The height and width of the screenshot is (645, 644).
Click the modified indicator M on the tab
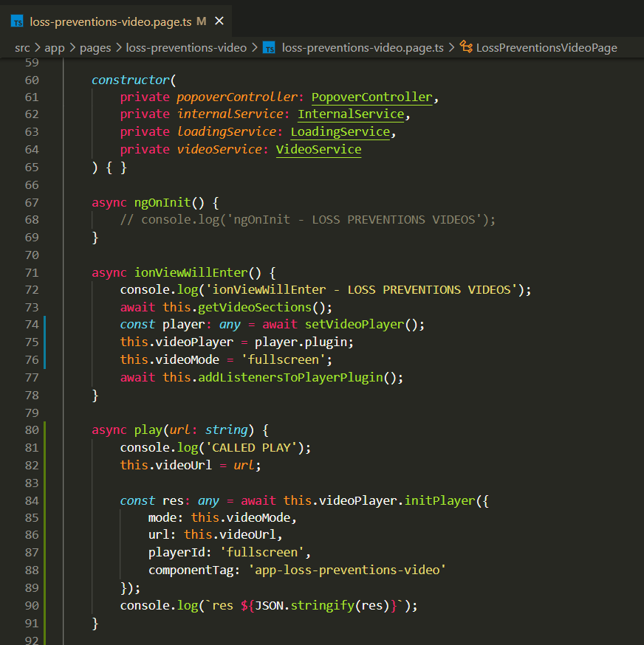(x=201, y=21)
